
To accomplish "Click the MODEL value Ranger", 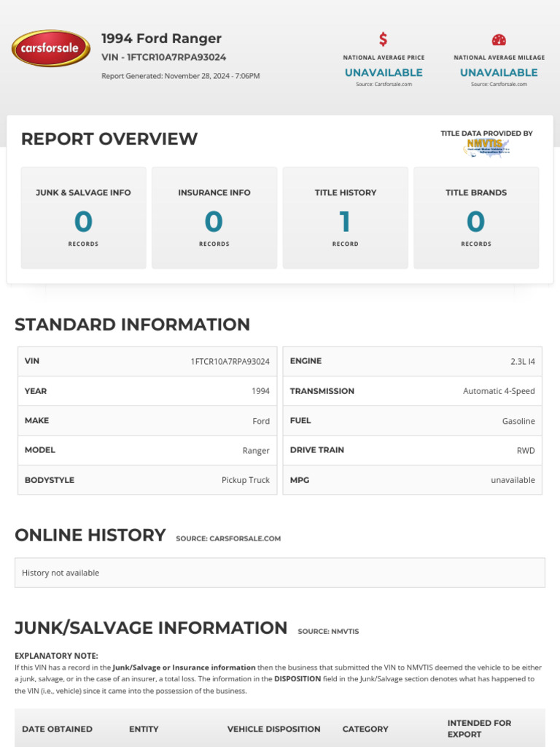I will point(256,451).
